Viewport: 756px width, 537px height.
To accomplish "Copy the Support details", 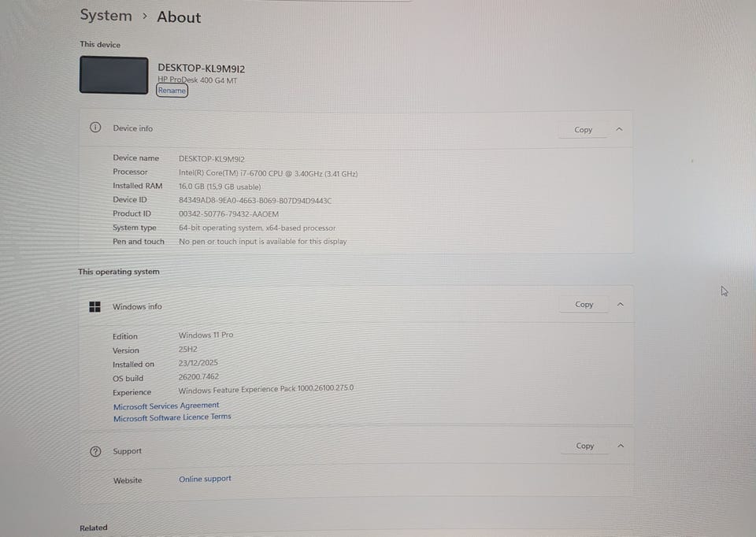I will [x=585, y=446].
